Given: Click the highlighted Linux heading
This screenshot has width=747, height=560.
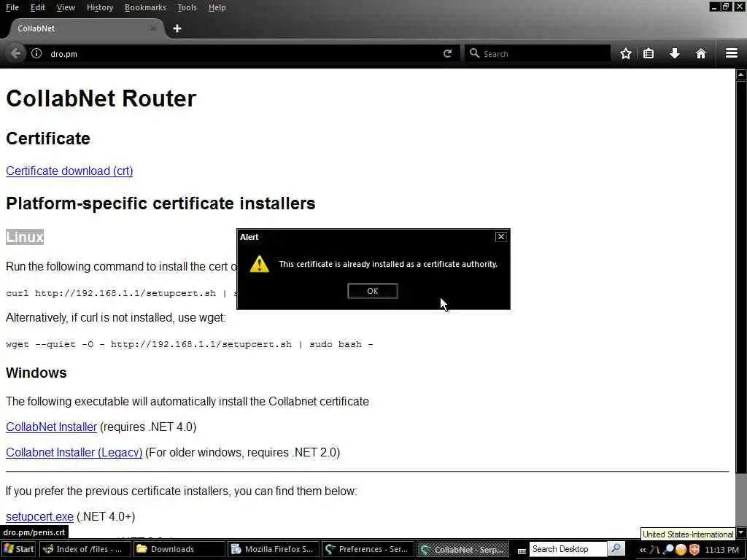Looking at the screenshot, I should point(25,237).
